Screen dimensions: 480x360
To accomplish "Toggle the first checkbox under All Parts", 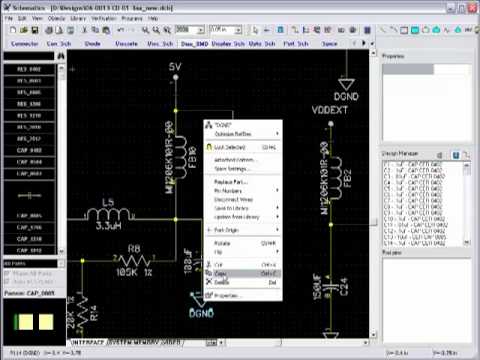I will click(x=7, y=273).
